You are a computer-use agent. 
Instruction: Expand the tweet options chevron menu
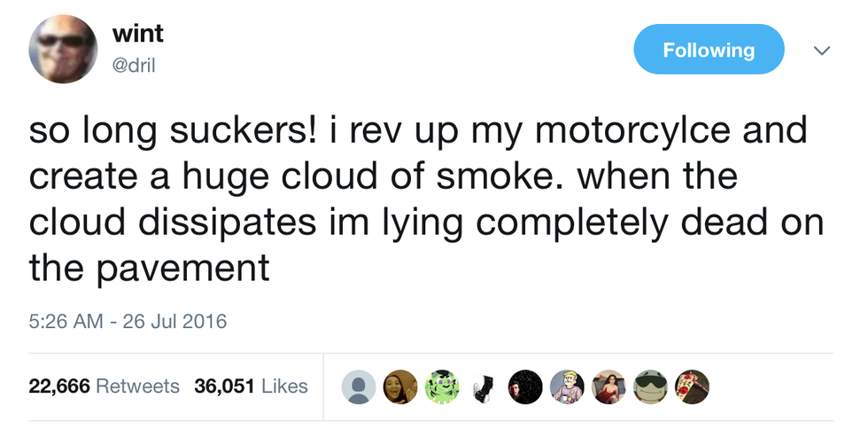[x=822, y=50]
